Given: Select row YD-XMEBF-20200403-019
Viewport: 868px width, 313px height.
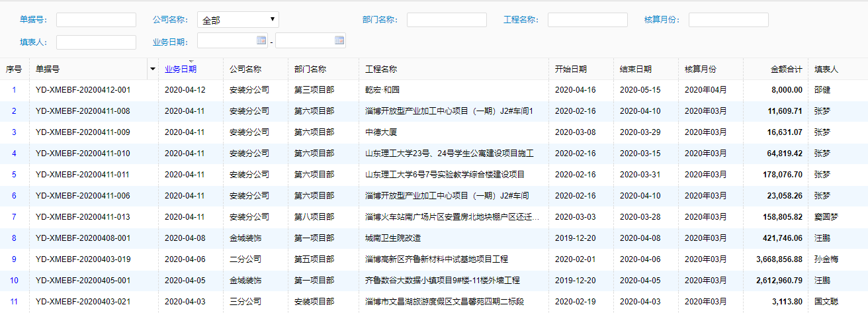Looking at the screenshot, I should point(434,259).
